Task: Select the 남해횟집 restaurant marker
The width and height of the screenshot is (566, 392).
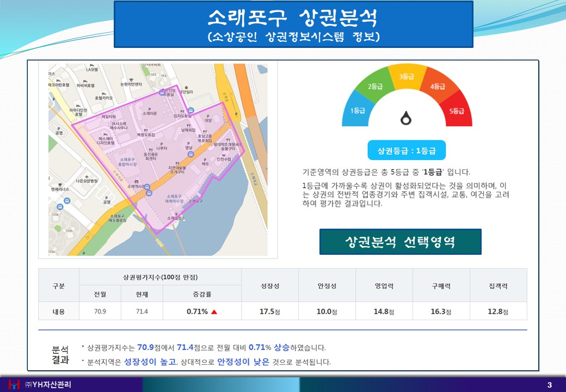Action: (x=189, y=126)
